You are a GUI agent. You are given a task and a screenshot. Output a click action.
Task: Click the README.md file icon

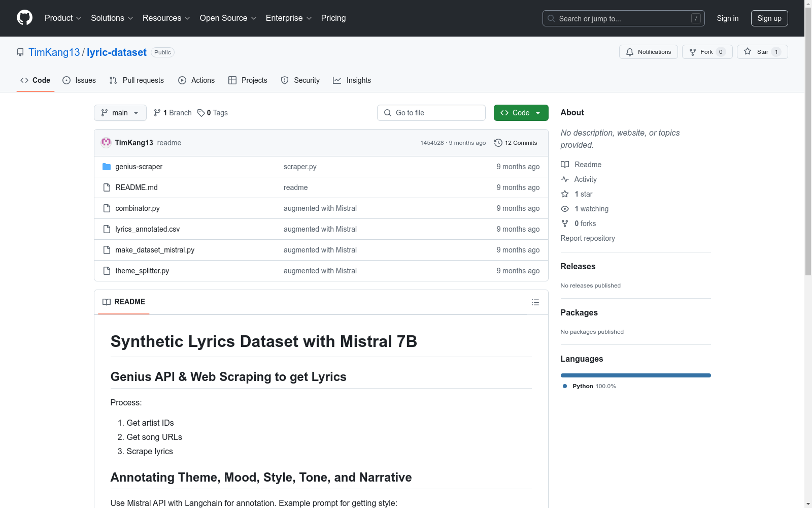[x=107, y=187]
